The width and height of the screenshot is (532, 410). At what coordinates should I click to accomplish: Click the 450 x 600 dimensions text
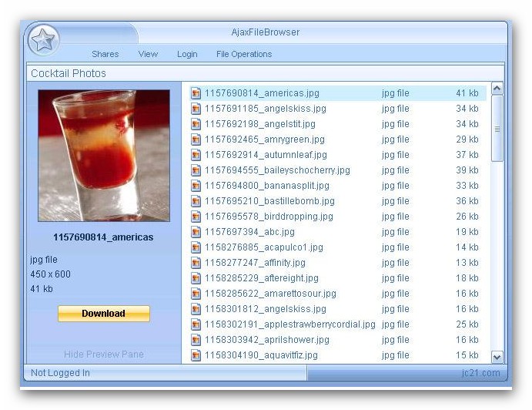pyautogui.click(x=51, y=274)
